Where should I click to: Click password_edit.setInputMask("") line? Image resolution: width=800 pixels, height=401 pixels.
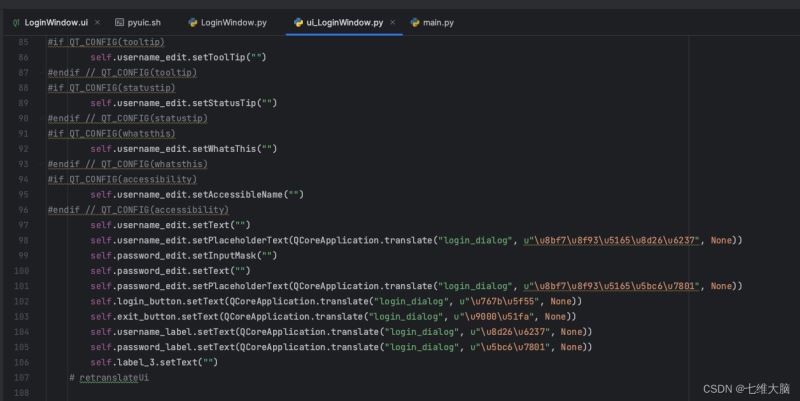pos(184,256)
